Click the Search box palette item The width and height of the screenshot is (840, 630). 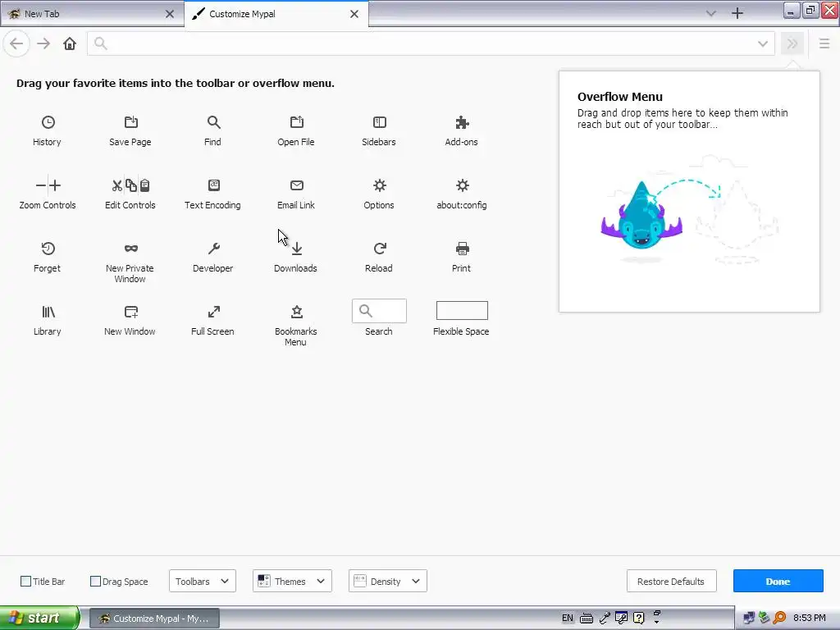(x=379, y=311)
